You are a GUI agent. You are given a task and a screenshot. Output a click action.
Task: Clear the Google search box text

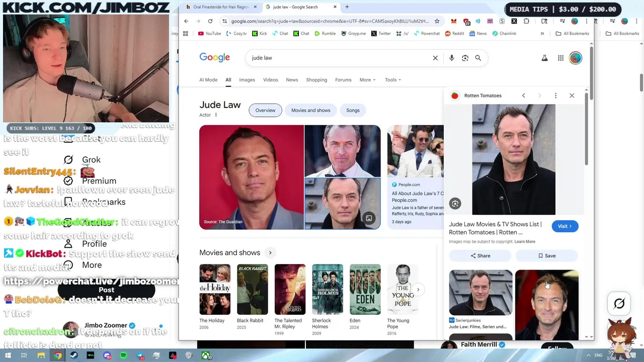[435, 58]
